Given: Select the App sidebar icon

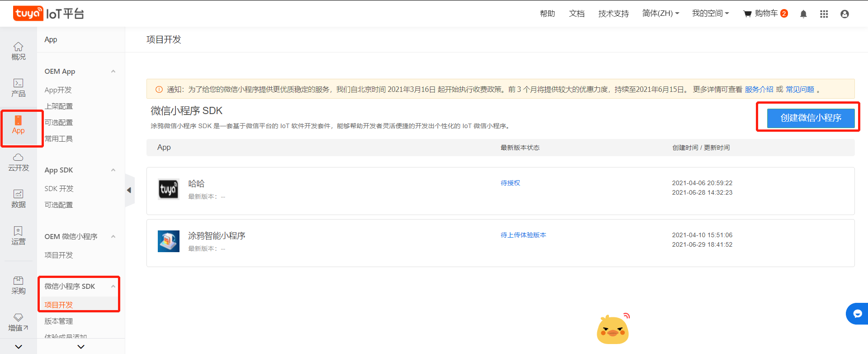Looking at the screenshot, I should click(x=18, y=125).
